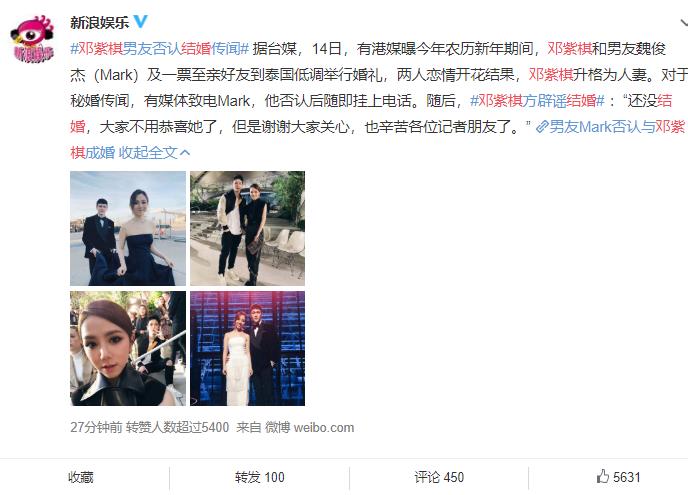
Task: Click first 邓紫棋 red keyword in text
Action: (569, 48)
